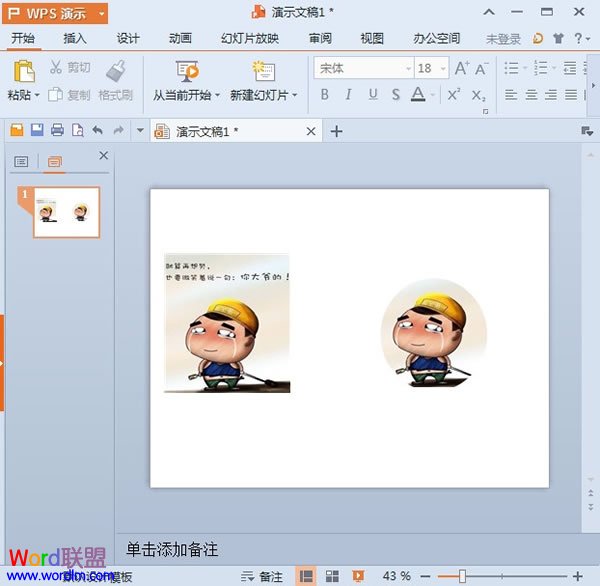Enable normal view in status bar
Screen dimensions: 600x586
click(x=306, y=576)
